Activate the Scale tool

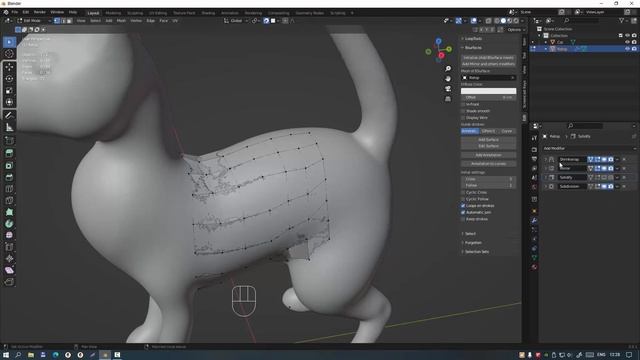click(x=9, y=91)
